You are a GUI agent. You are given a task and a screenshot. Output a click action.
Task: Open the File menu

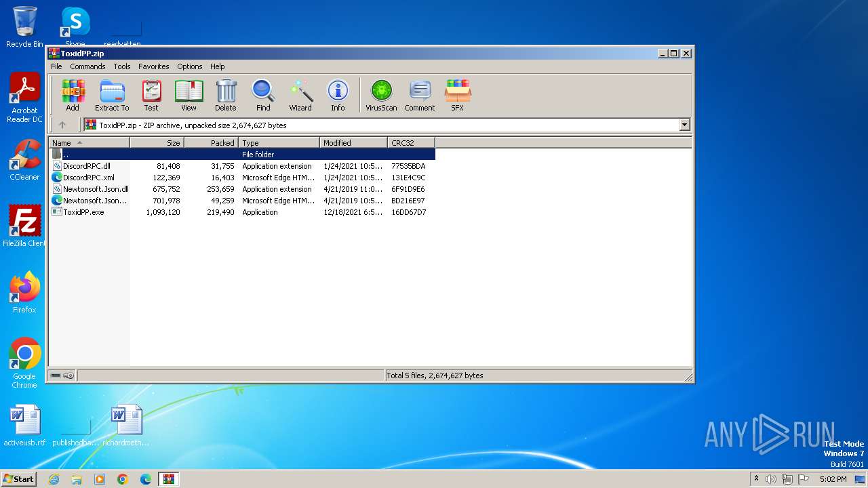56,66
